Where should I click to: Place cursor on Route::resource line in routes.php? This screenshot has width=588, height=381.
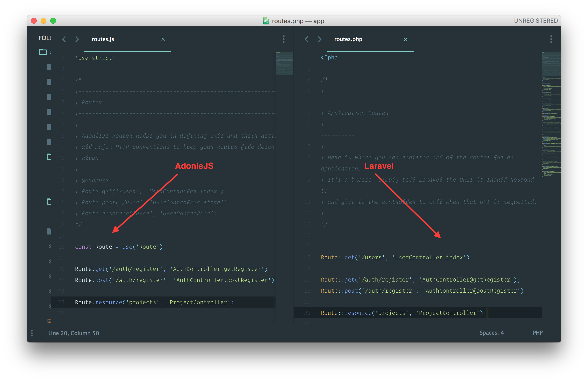coord(403,313)
